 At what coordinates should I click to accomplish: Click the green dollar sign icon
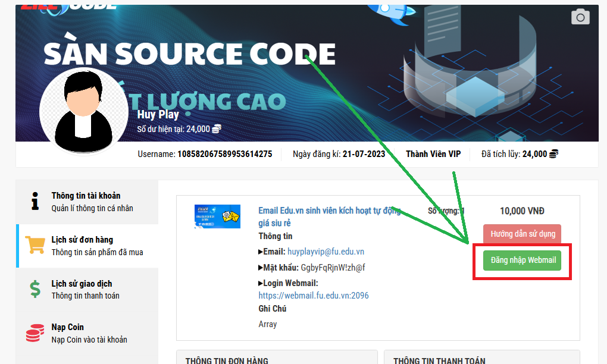click(x=35, y=289)
